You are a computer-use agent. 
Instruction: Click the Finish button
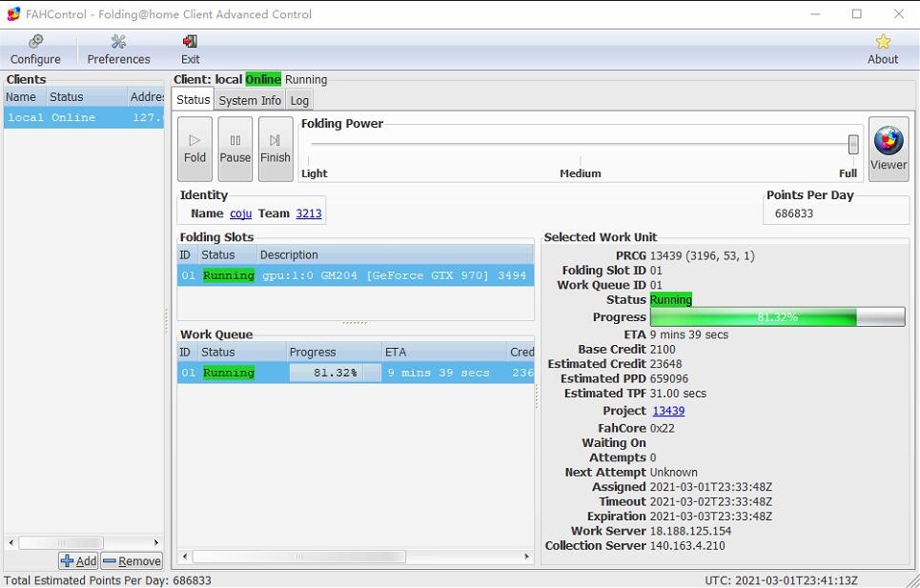[x=276, y=149]
